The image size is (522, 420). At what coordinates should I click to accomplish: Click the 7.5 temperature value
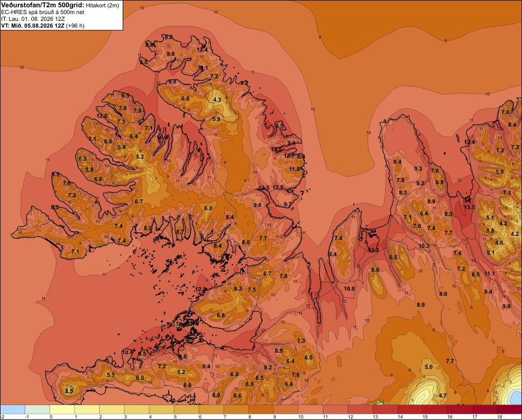252,290
